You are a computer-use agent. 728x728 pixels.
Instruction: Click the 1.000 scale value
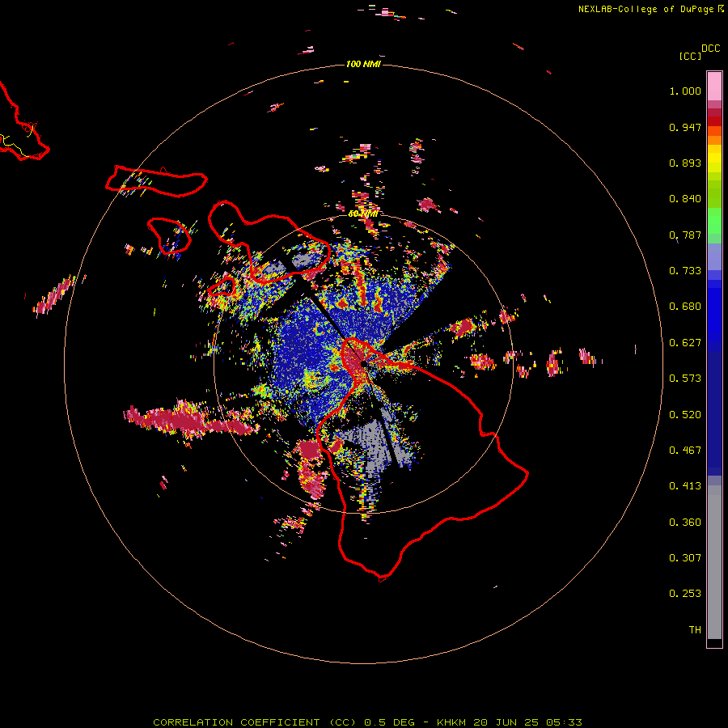(x=685, y=91)
